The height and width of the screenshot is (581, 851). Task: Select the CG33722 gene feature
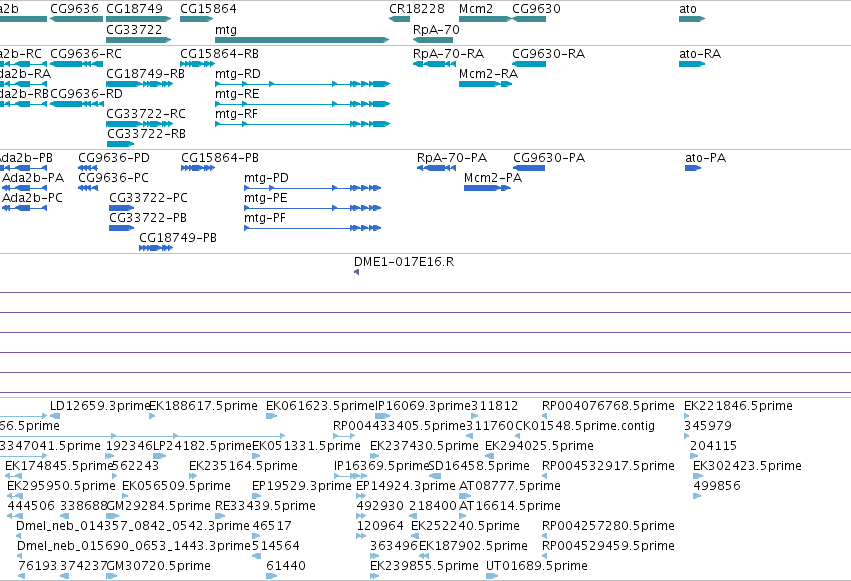[x=138, y=40]
